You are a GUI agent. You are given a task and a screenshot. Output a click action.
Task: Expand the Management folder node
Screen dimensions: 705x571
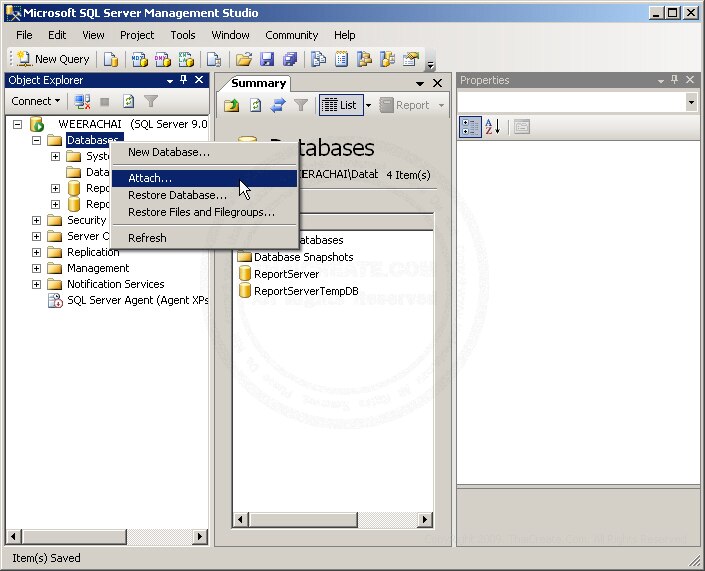coord(36,268)
